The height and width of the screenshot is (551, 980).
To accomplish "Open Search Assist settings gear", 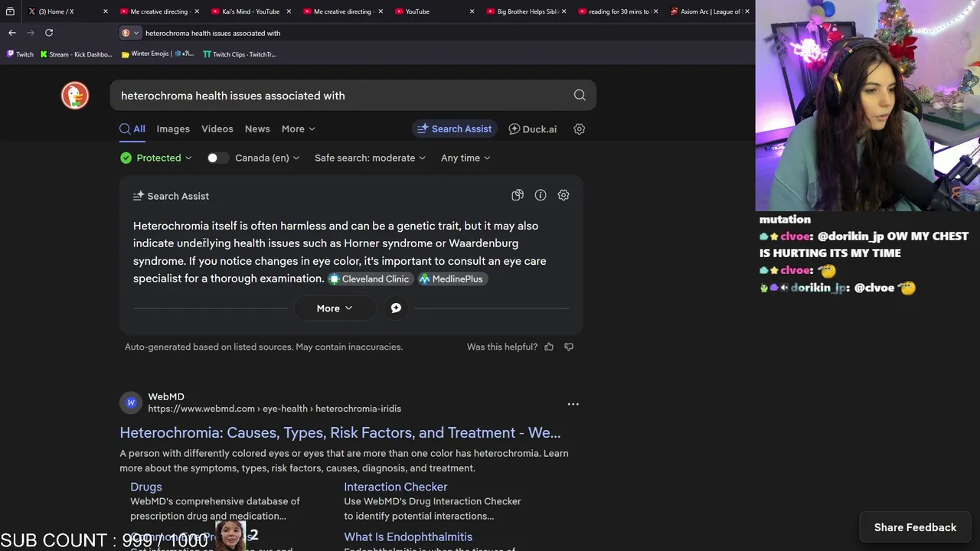I will tap(563, 196).
